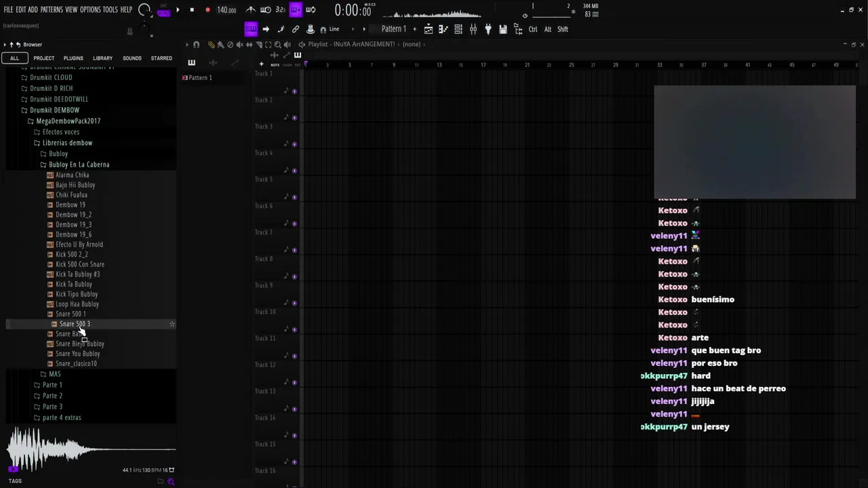Image resolution: width=868 pixels, height=488 pixels.
Task: Toggle mute dot on Track 1
Action: coord(294,91)
